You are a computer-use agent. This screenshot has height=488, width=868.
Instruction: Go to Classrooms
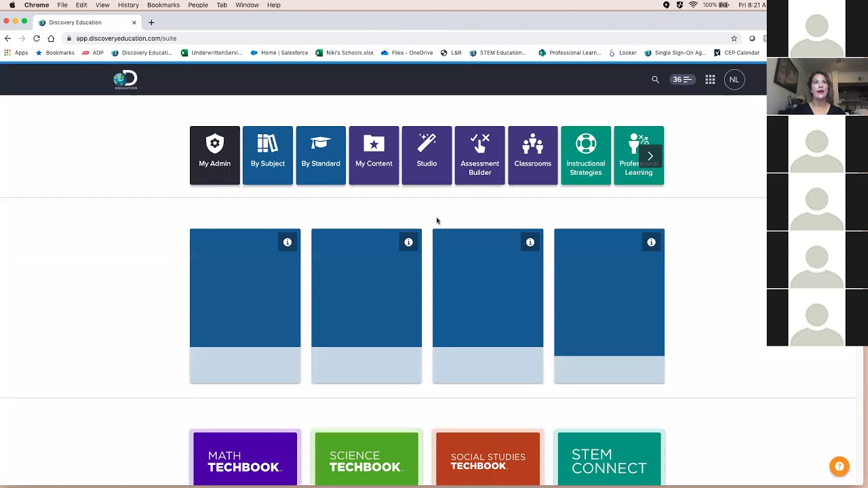point(532,155)
